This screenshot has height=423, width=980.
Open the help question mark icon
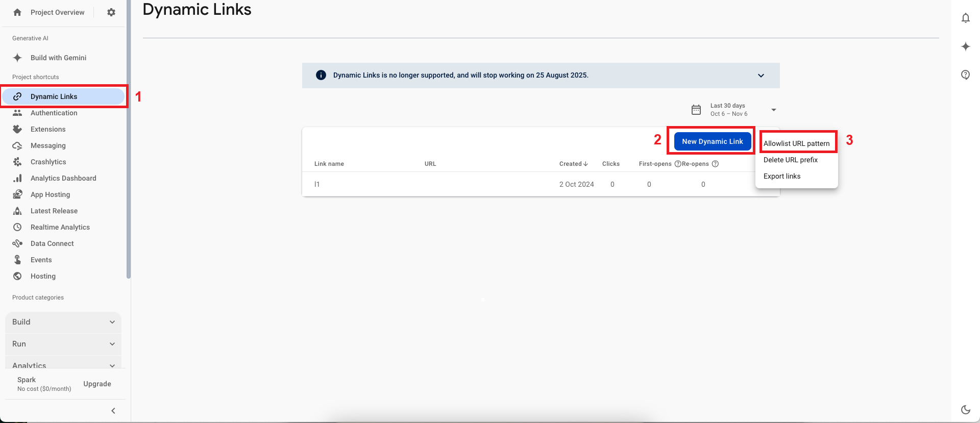click(x=965, y=75)
